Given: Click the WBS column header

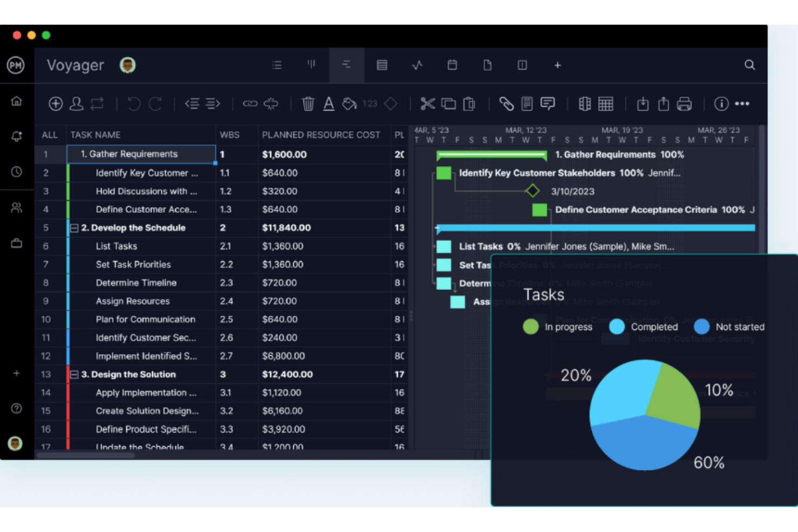Looking at the screenshot, I should [230, 135].
